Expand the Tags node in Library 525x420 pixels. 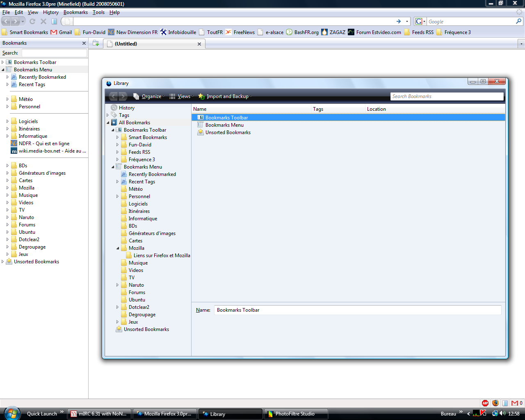point(108,115)
